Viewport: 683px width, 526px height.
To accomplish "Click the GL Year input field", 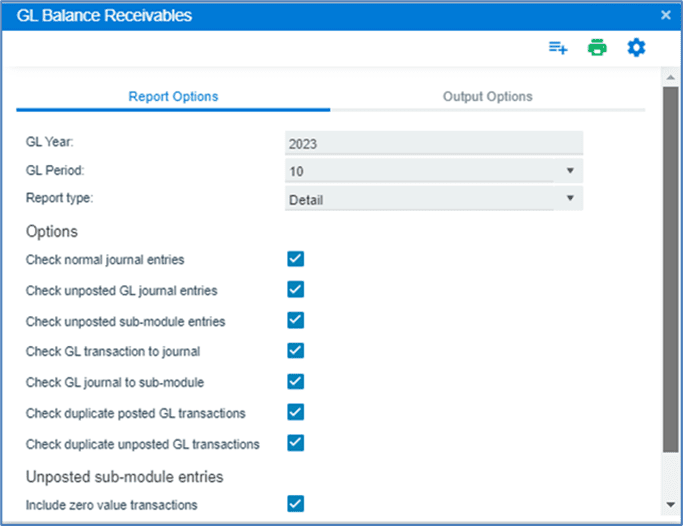I will (433, 143).
